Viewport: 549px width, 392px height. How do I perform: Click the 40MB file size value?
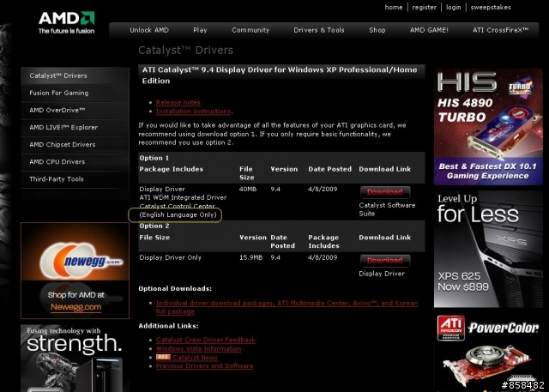coord(248,189)
